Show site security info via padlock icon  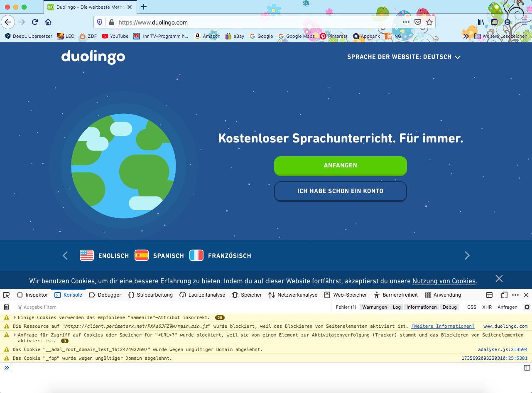click(x=111, y=22)
